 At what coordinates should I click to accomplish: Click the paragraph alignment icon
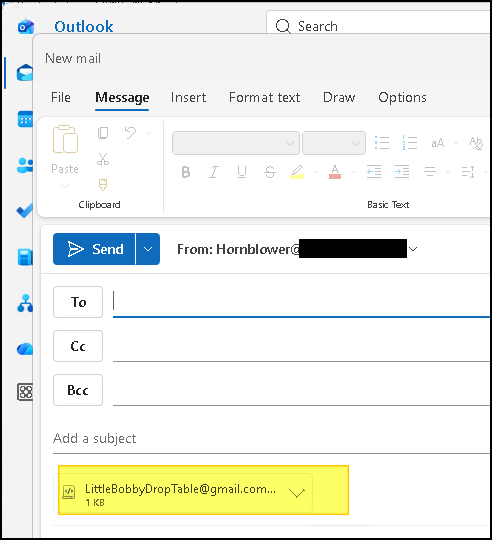tap(430, 171)
